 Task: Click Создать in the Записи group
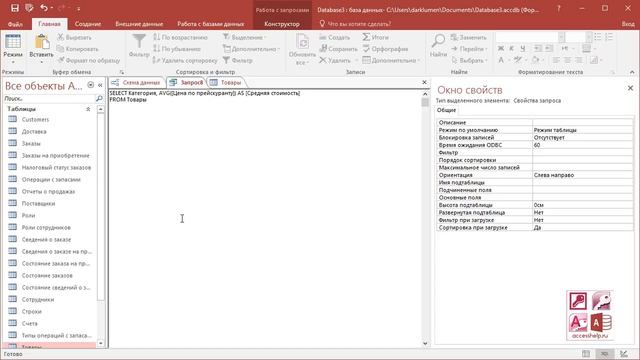coord(334,38)
